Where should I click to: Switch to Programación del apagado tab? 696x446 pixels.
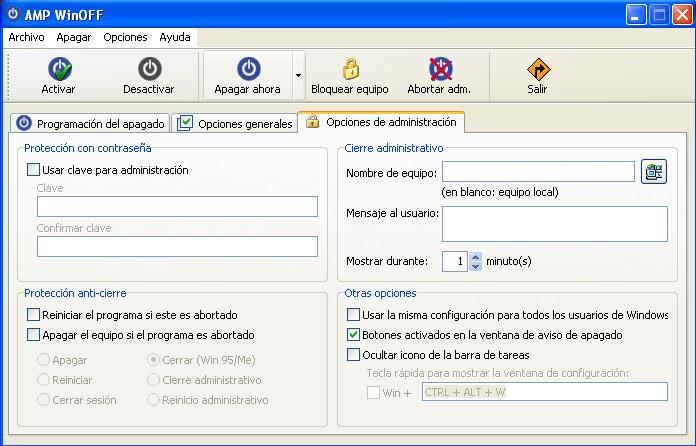pyautogui.click(x=90, y=123)
